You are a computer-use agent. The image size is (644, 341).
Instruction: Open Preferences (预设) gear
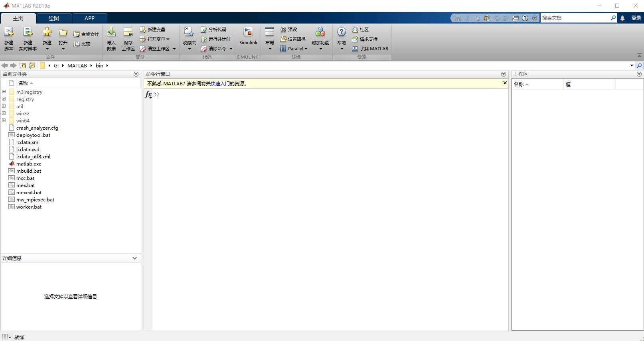(x=288, y=30)
